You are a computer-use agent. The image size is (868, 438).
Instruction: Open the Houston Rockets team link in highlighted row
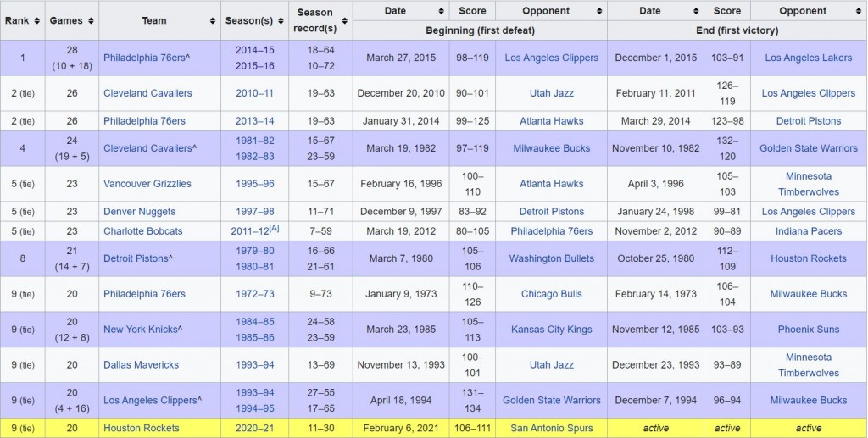pos(142,428)
